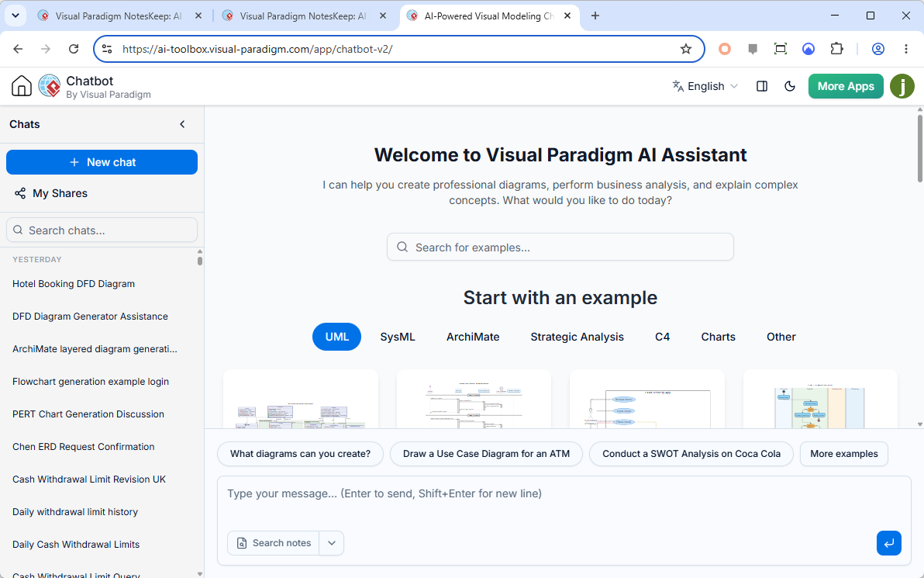Open DFD Diagram Generator Assistance chat
The width and height of the screenshot is (924, 578).
pyautogui.click(x=90, y=316)
